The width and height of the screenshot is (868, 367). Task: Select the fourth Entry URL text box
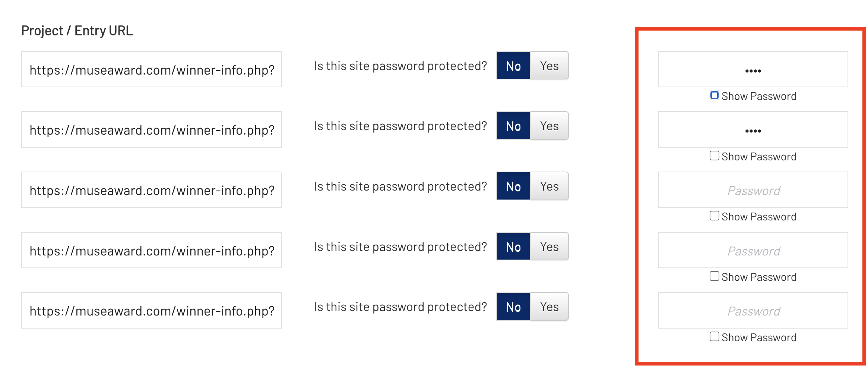(x=152, y=250)
